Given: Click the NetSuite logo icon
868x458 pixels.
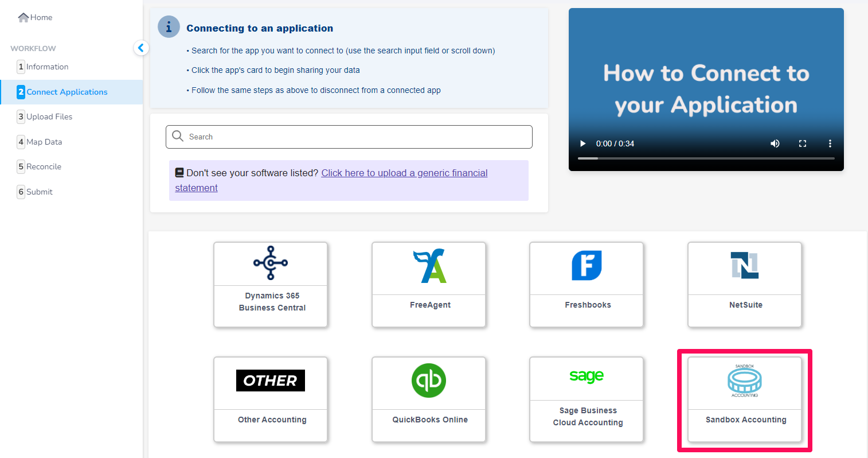Looking at the screenshot, I should pyautogui.click(x=745, y=265).
